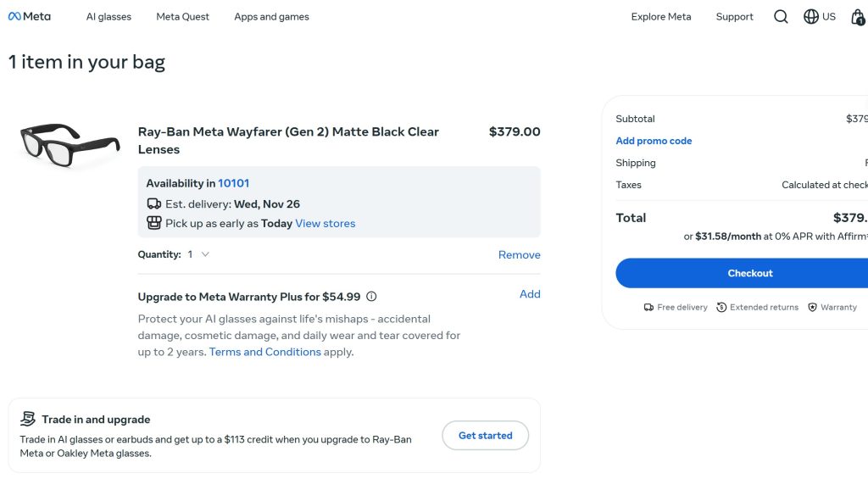
Task: Click the globe region icon
Action: click(x=811, y=17)
